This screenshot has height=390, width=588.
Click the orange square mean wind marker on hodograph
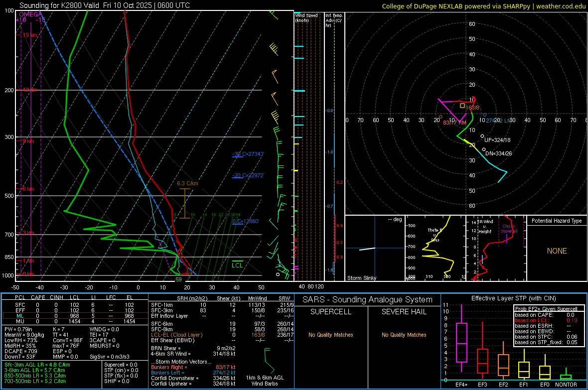[462, 106]
